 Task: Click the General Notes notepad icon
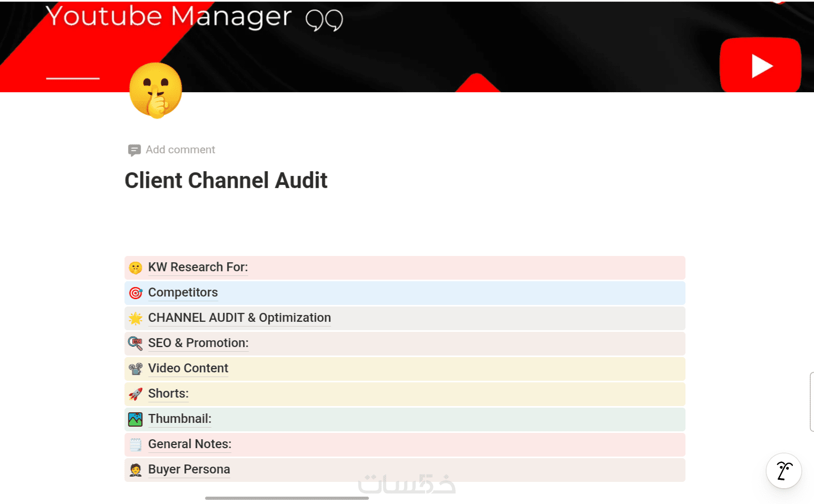[135, 444]
